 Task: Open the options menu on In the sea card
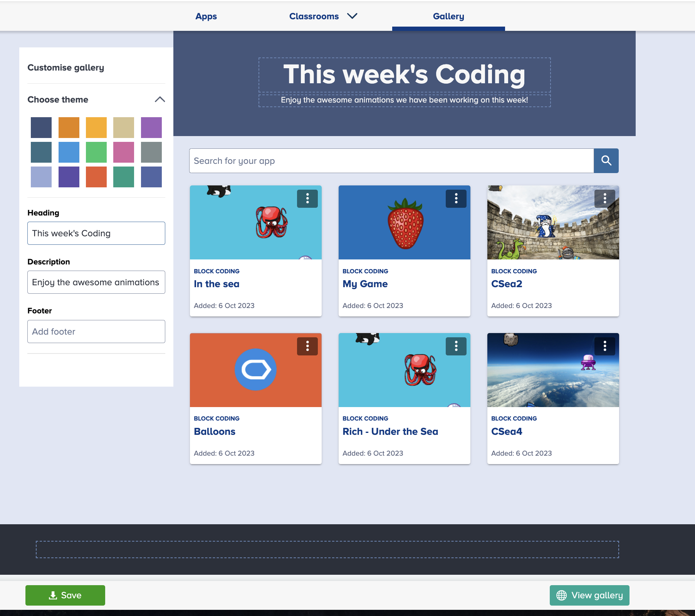(307, 199)
